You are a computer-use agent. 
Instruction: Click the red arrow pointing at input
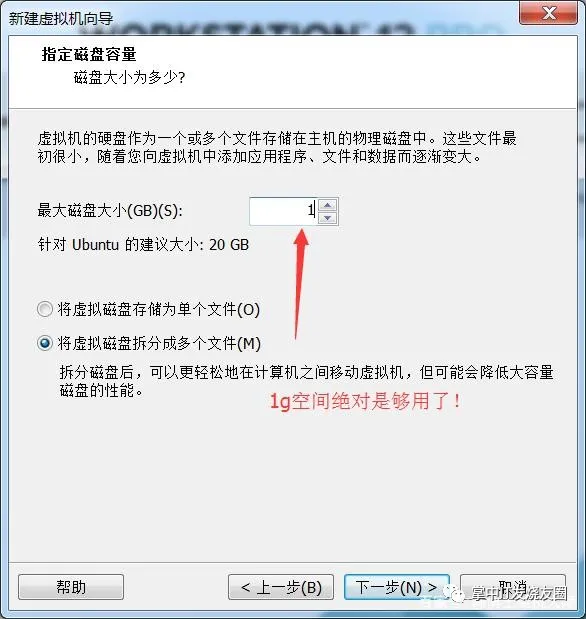coord(301,284)
